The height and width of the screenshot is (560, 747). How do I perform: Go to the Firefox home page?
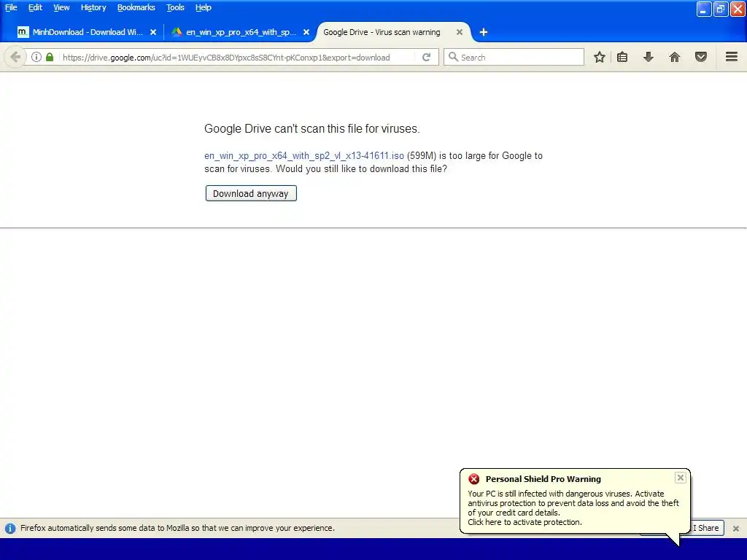(675, 57)
